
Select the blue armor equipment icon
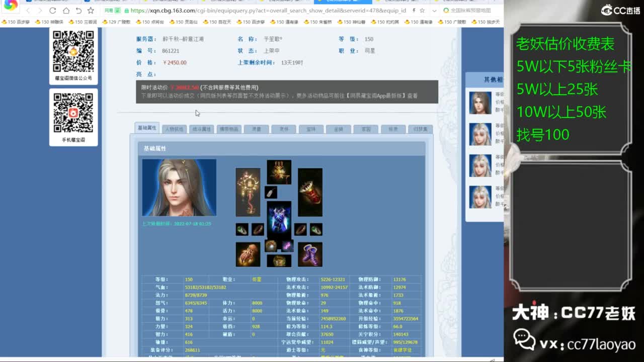click(279, 220)
